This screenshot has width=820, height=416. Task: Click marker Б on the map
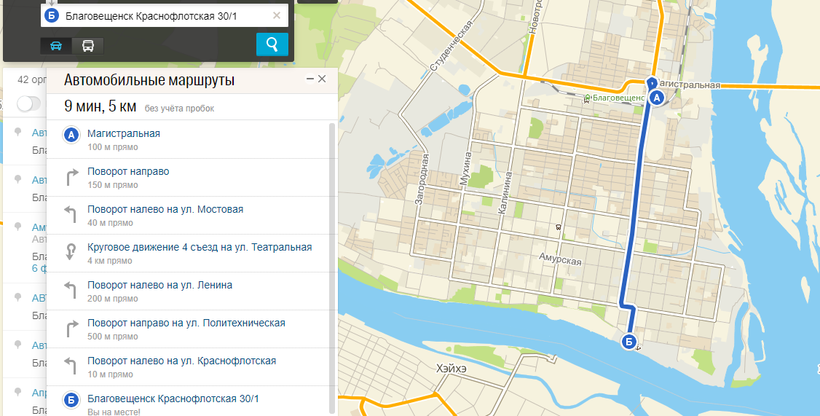pos(628,342)
